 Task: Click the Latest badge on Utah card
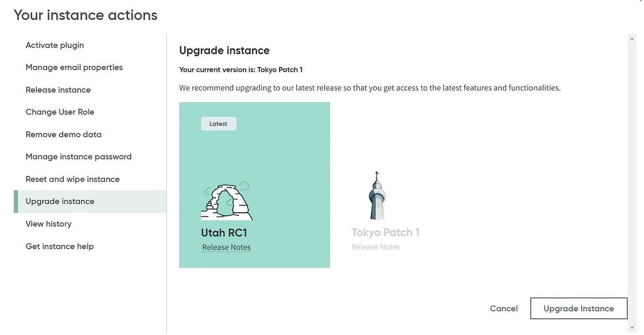[218, 123]
